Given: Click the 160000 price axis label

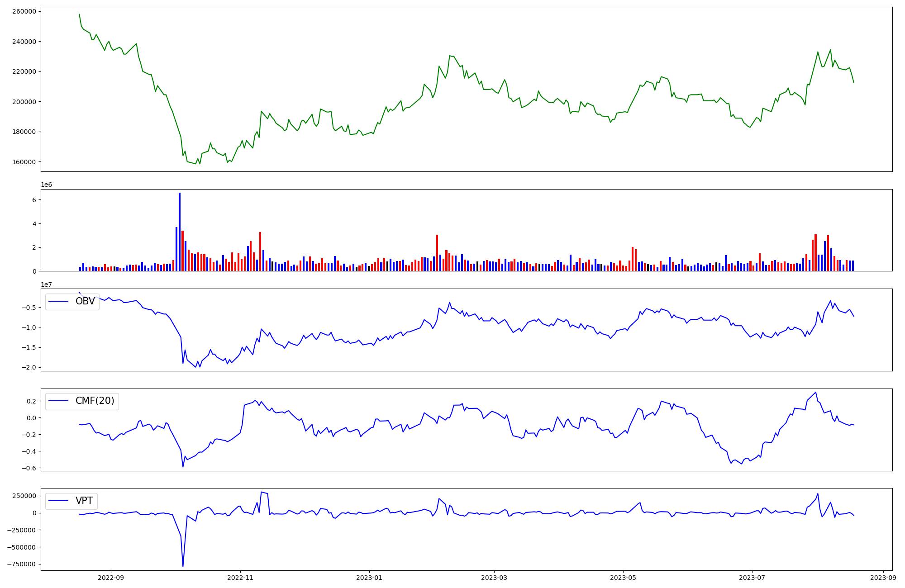Looking at the screenshot, I should pyautogui.click(x=23, y=162).
